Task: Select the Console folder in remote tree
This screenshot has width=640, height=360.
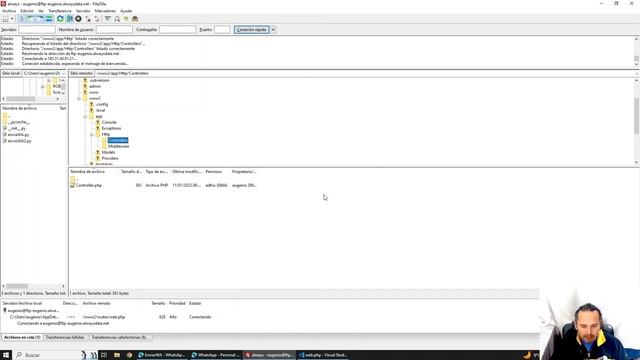Action: pyautogui.click(x=109, y=122)
